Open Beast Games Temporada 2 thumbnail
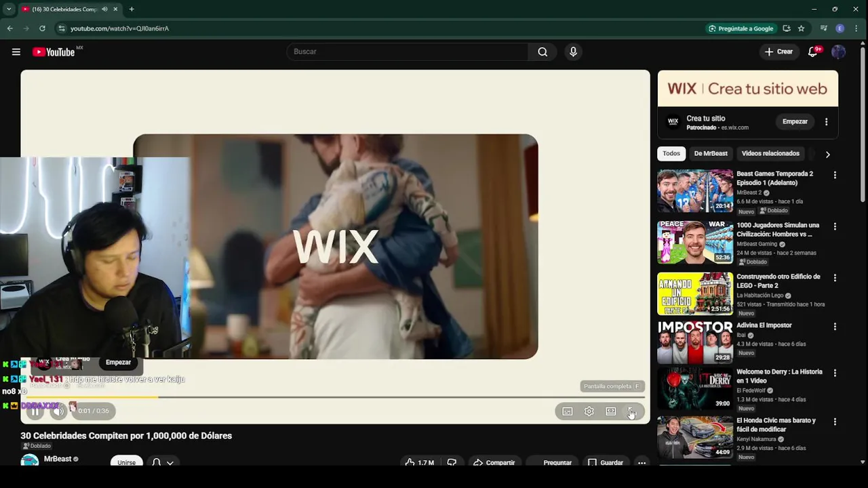Image resolution: width=868 pixels, height=488 pixels. click(695, 191)
